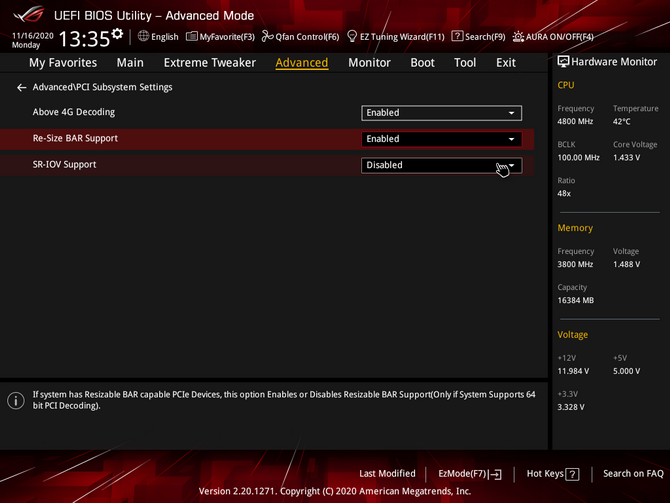Click memory frequency 3800 MHz
The width and height of the screenshot is (670, 503).
(575, 265)
